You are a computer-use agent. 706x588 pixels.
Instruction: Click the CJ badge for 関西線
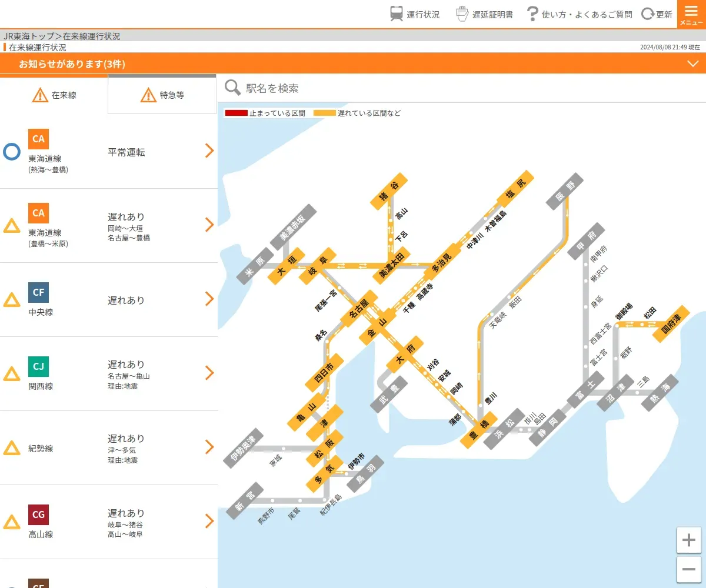pyautogui.click(x=38, y=366)
